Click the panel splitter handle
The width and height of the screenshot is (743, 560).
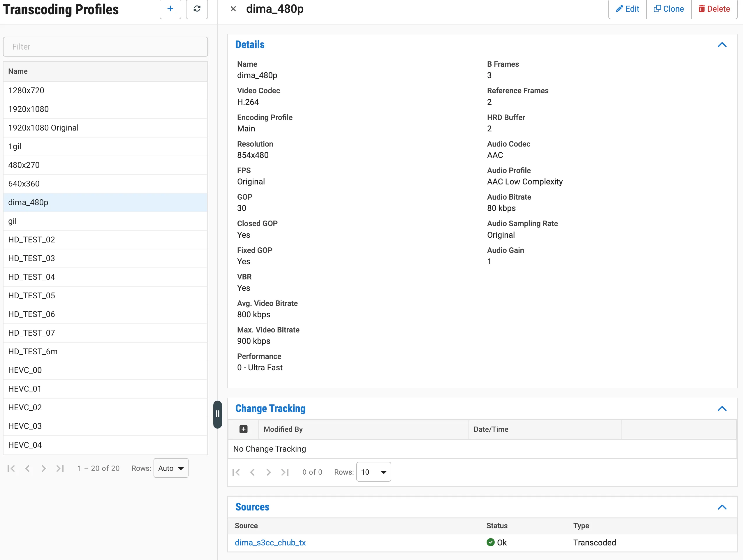click(x=217, y=414)
